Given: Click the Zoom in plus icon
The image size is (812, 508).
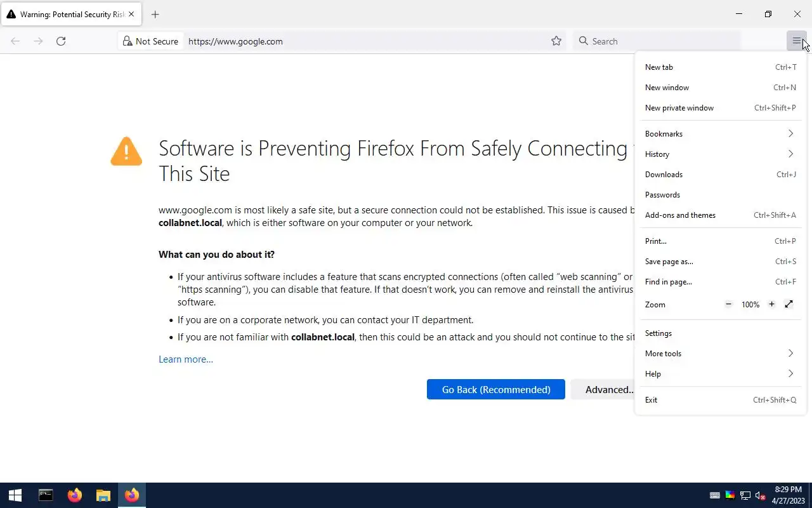Looking at the screenshot, I should click(x=771, y=305).
